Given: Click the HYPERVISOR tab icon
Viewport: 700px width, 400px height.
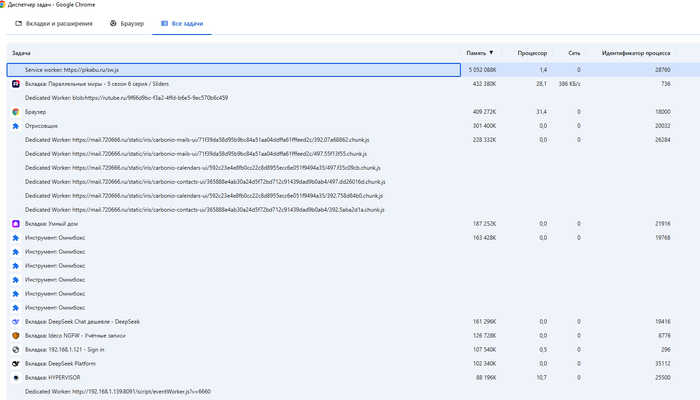Looking at the screenshot, I should pos(16,378).
